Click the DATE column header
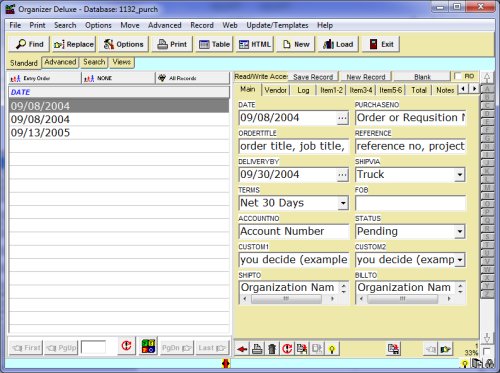Image resolution: width=500 pixels, height=373 pixels. point(119,92)
